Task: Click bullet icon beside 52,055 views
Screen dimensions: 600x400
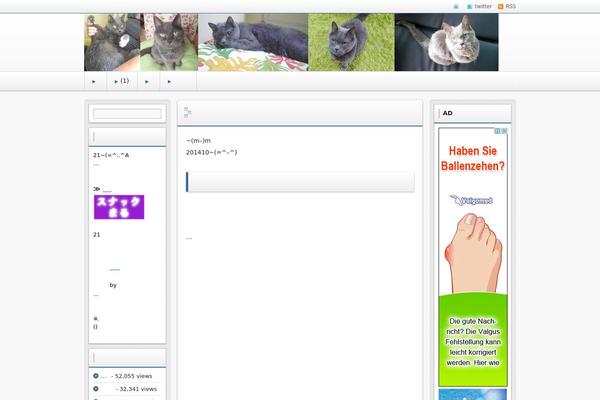Action: point(96,376)
